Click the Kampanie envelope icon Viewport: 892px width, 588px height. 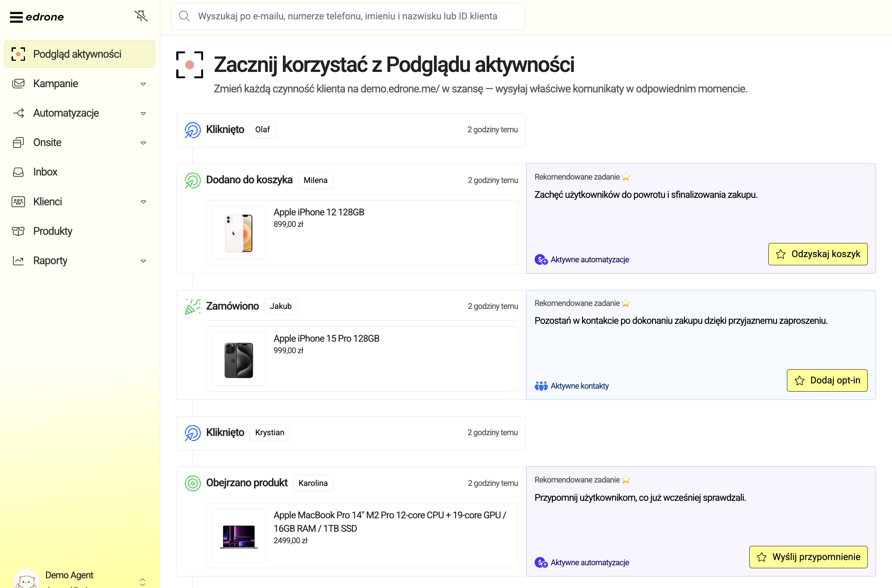(x=18, y=83)
